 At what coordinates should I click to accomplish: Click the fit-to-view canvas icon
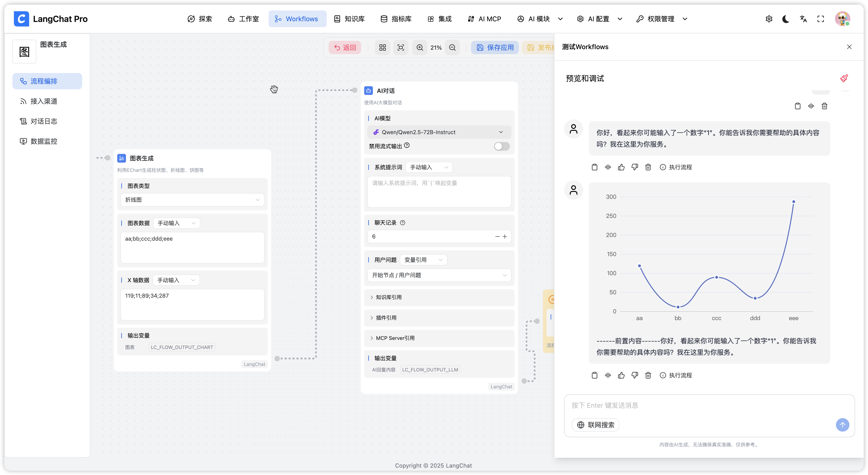pos(401,47)
